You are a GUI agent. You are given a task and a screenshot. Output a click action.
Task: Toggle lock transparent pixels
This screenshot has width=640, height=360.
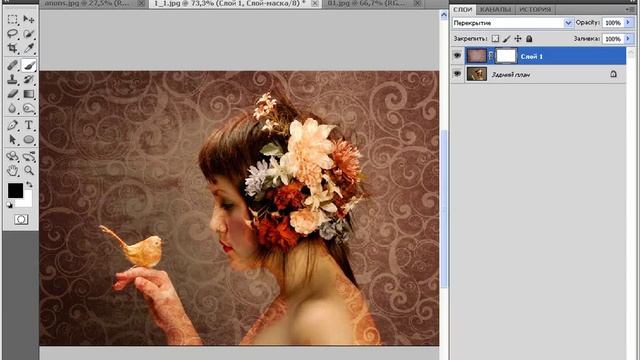pos(495,39)
